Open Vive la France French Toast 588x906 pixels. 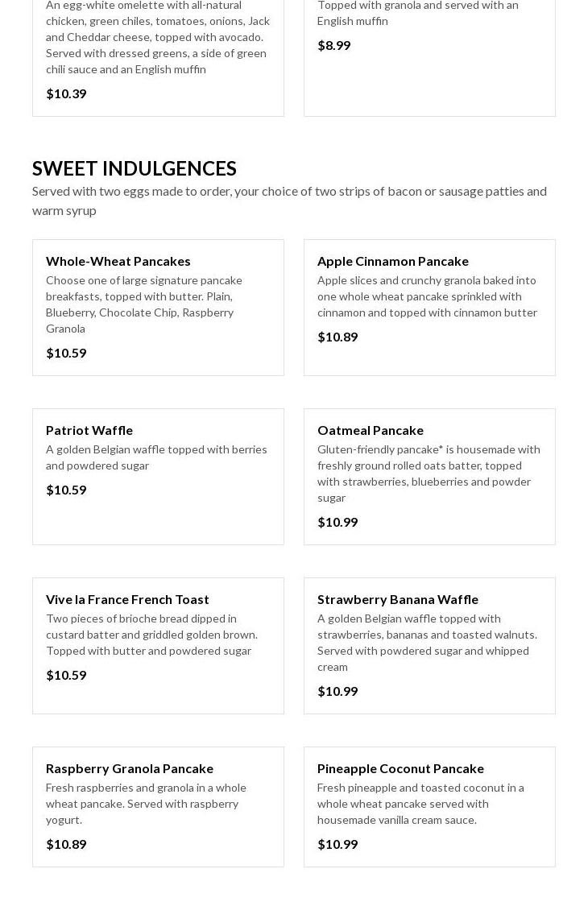(127, 599)
